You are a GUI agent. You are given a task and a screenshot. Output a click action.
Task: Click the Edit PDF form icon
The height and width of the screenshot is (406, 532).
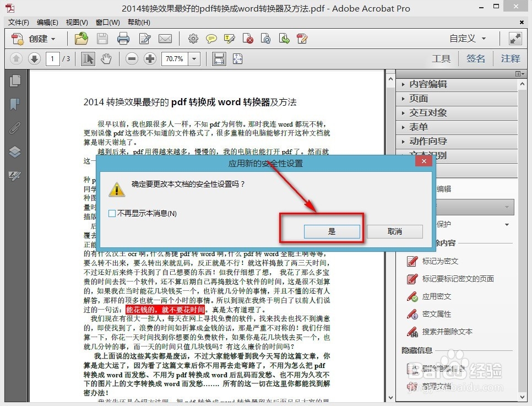coord(302,39)
